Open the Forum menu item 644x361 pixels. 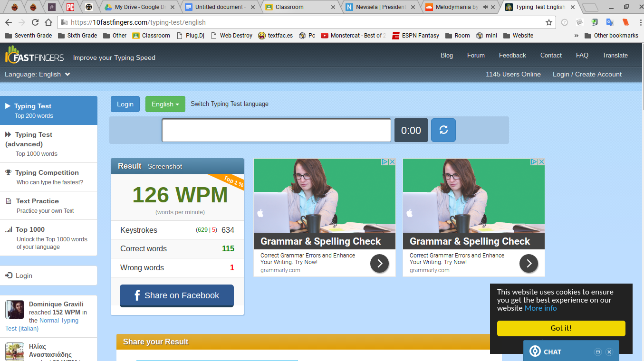pos(476,55)
